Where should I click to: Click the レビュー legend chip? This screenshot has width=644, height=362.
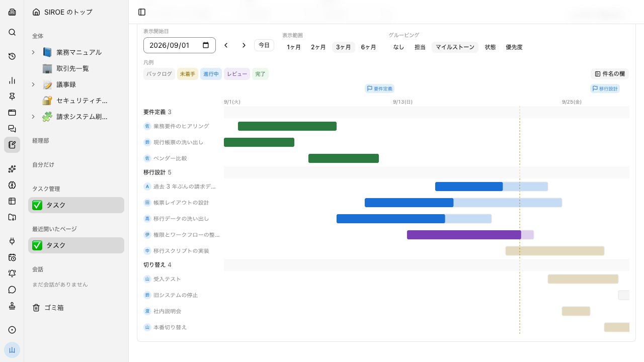(237, 74)
